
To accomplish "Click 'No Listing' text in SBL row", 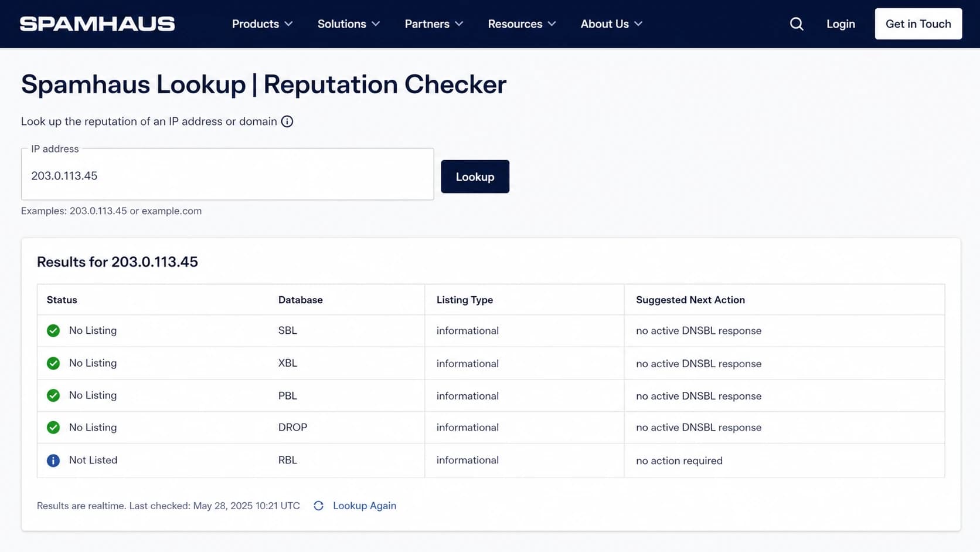I will [x=93, y=331].
